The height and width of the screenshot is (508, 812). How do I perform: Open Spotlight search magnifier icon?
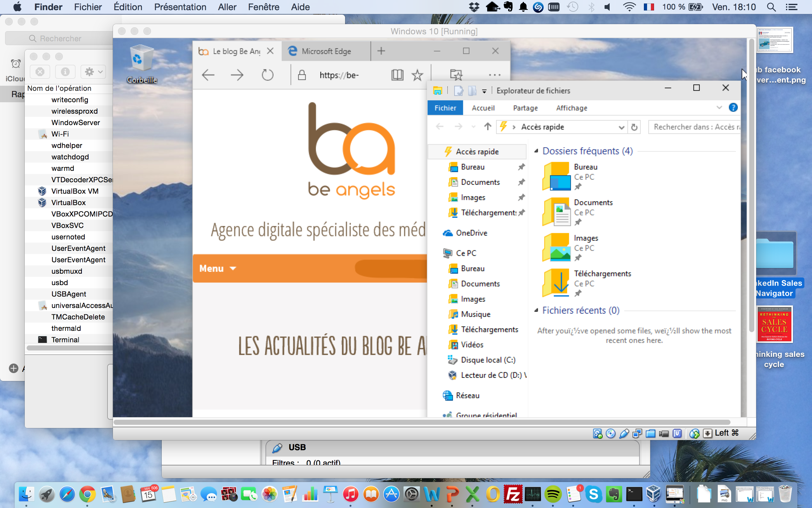(771, 7)
